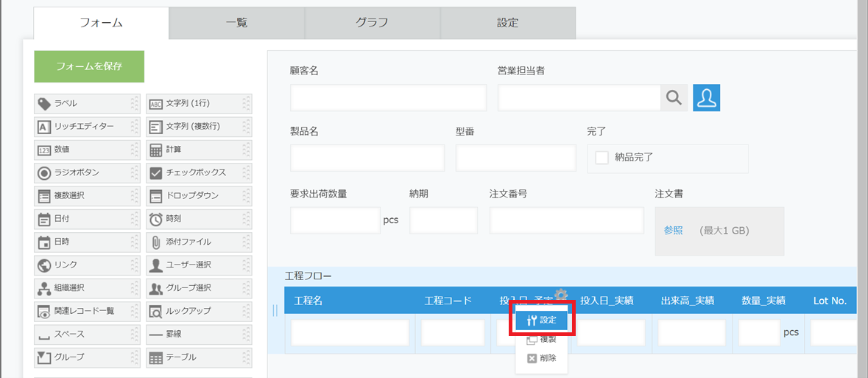Select the 数値 number field icon
Screen dimensions: 868x378
(44, 150)
